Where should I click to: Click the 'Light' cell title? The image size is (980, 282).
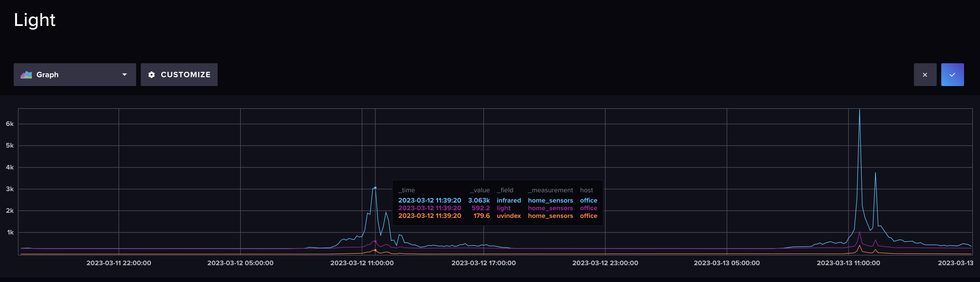(35, 20)
